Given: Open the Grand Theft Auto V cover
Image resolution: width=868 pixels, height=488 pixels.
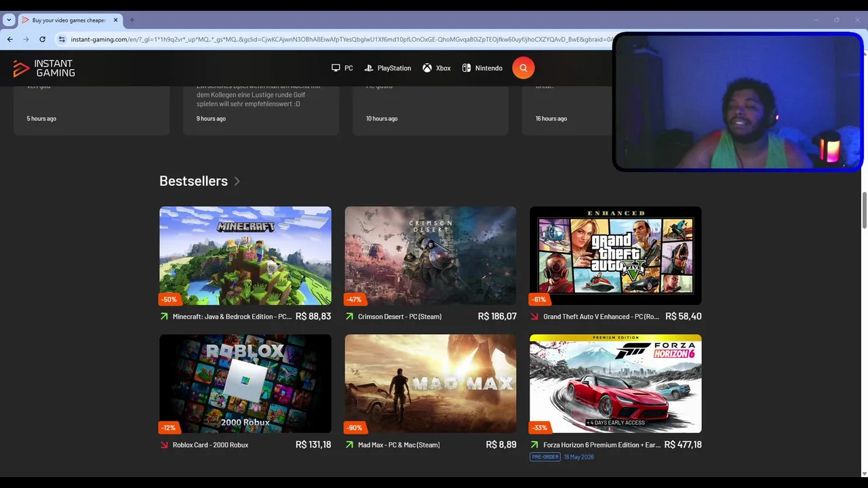Looking at the screenshot, I should pyautogui.click(x=616, y=256).
